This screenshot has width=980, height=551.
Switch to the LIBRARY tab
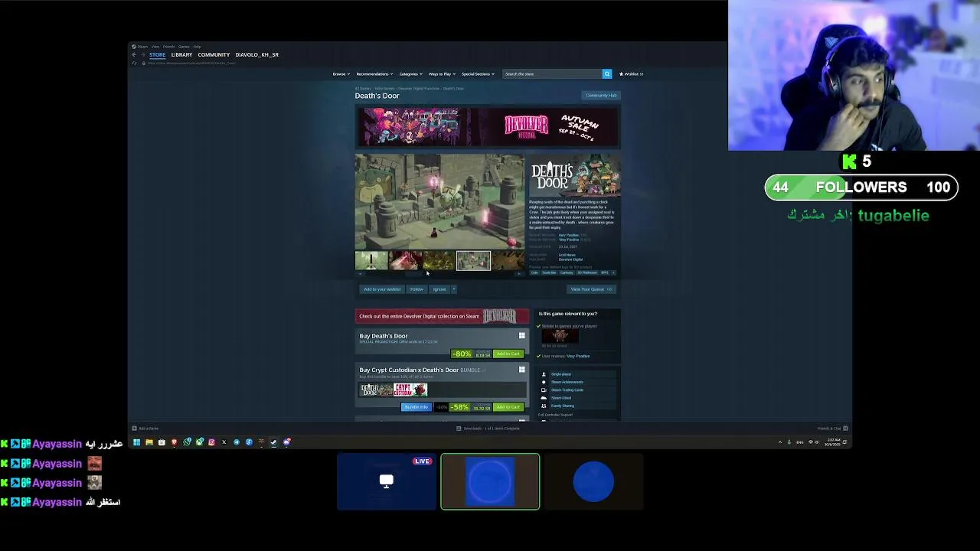(x=181, y=55)
